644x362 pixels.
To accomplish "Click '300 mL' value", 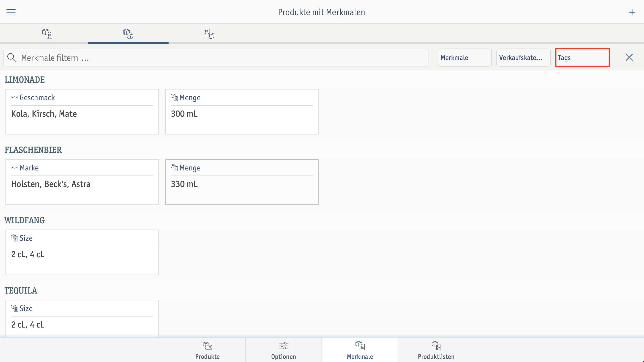I will coord(184,114).
